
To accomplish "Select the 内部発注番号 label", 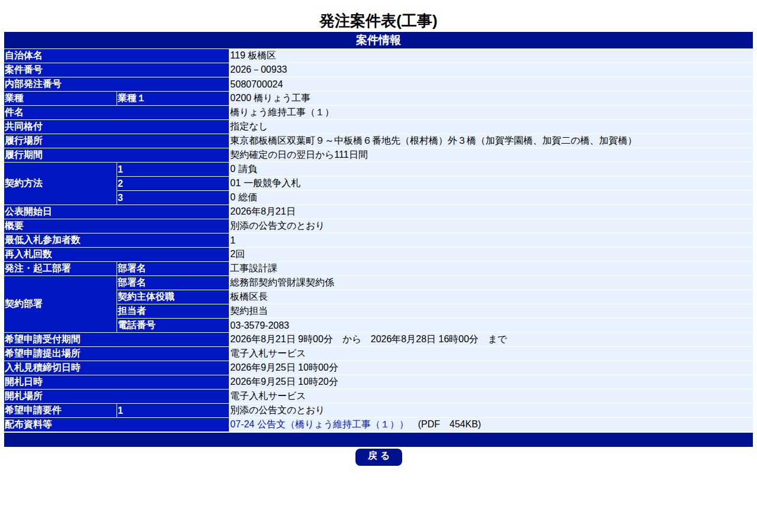I will 33,84.
